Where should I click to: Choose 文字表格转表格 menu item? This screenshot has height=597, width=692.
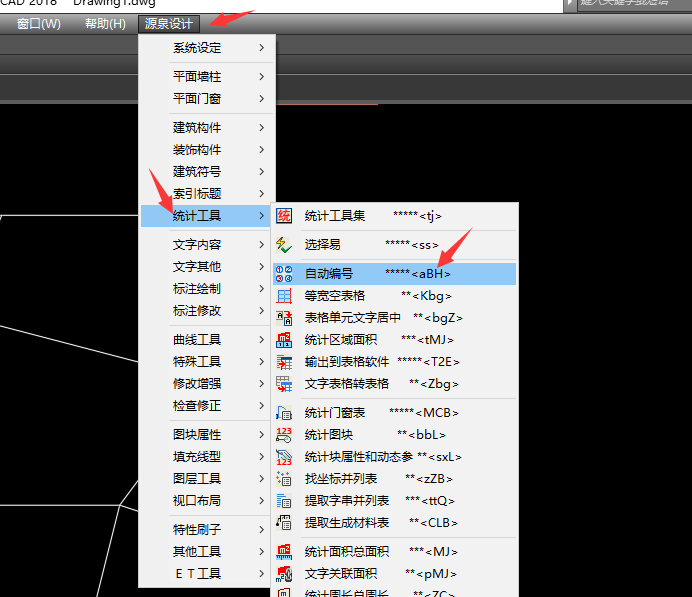click(x=395, y=384)
